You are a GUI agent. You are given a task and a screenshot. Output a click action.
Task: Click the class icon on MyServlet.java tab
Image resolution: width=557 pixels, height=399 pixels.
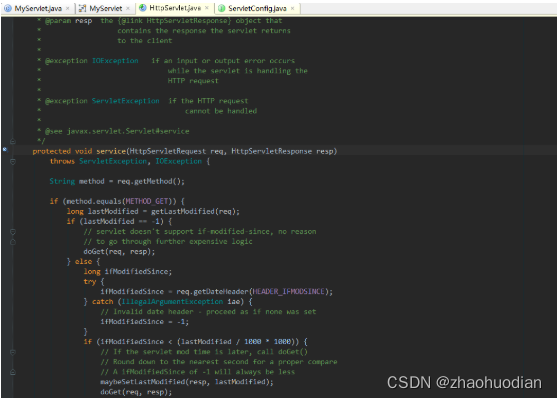click(x=8, y=9)
